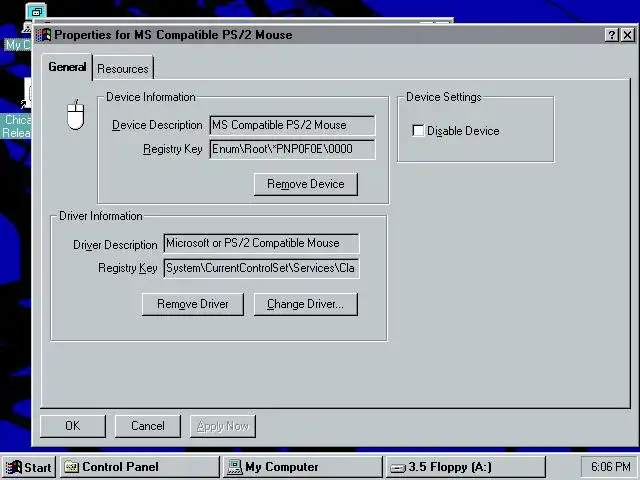Viewport: 640px width, 480px height.
Task: Click the Chicago Release desktop shortcut label
Action: (16, 126)
